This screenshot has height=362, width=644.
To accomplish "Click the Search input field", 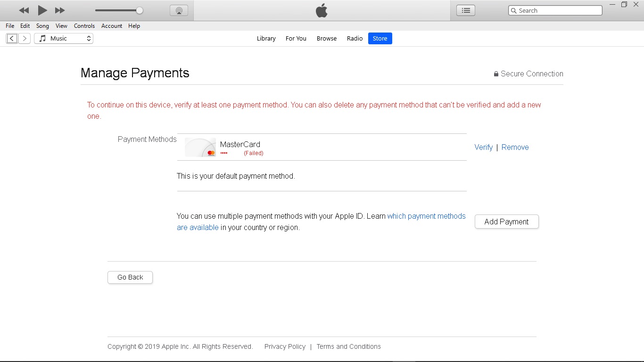I will (555, 10).
